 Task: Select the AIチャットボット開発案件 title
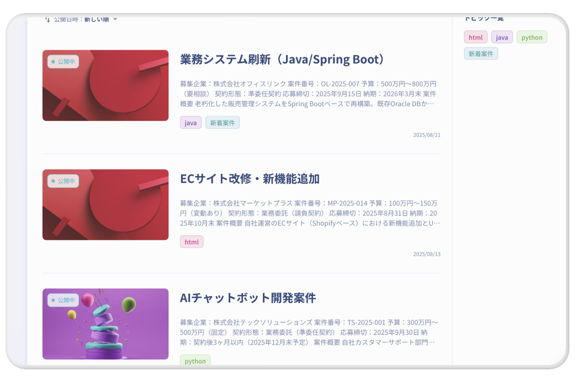248,298
